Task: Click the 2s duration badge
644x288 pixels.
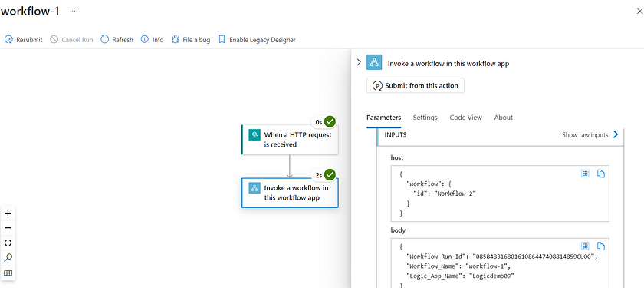Action: click(319, 175)
